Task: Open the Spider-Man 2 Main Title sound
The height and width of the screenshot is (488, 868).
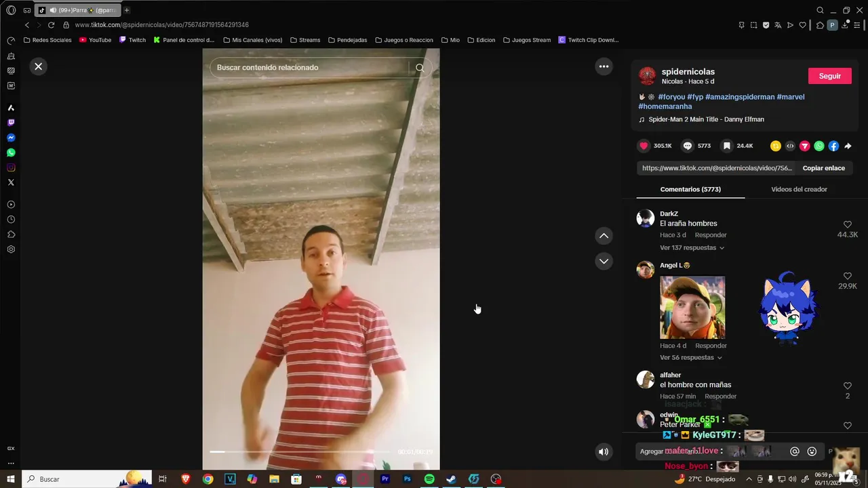Action: coord(706,119)
